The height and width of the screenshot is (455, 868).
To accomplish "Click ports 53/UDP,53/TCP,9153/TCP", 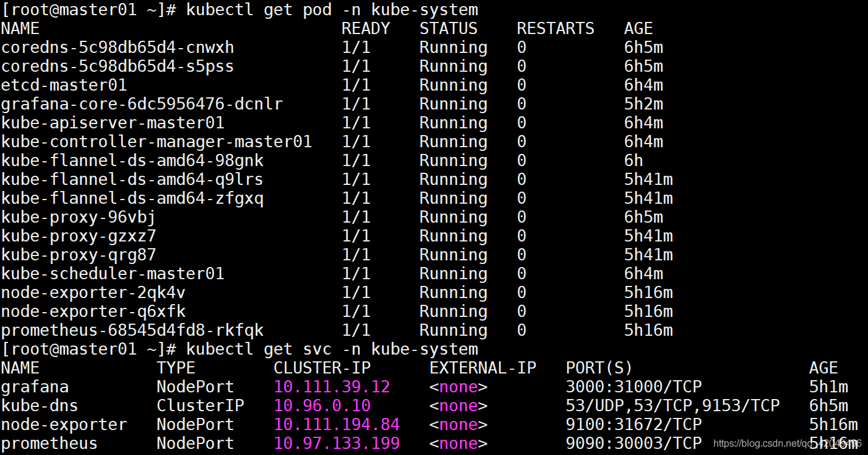I will tap(673, 406).
